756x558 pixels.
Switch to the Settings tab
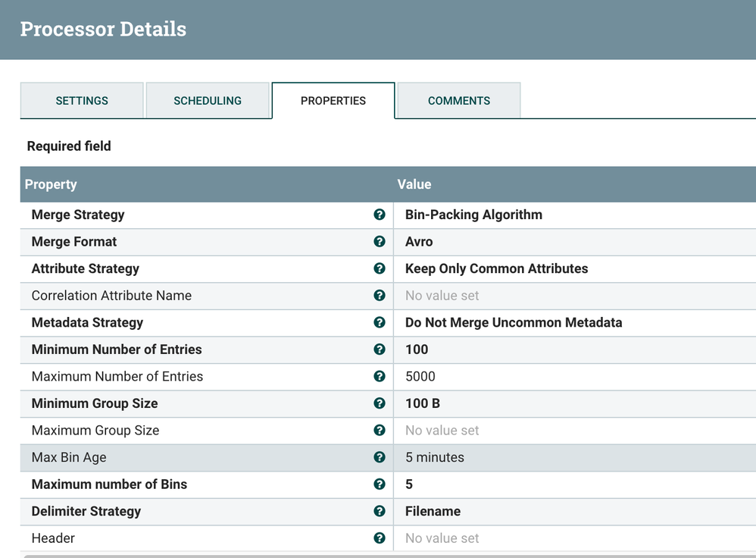[82, 101]
